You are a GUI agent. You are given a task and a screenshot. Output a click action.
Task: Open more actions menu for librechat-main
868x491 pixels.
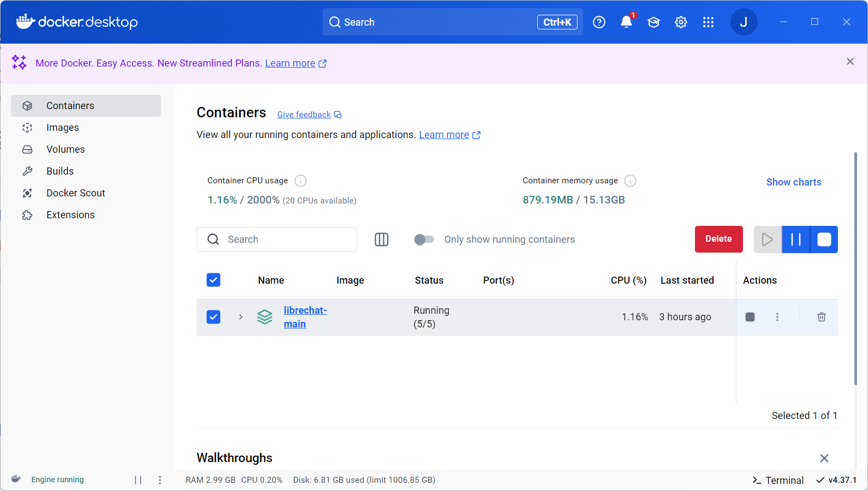pyautogui.click(x=777, y=317)
